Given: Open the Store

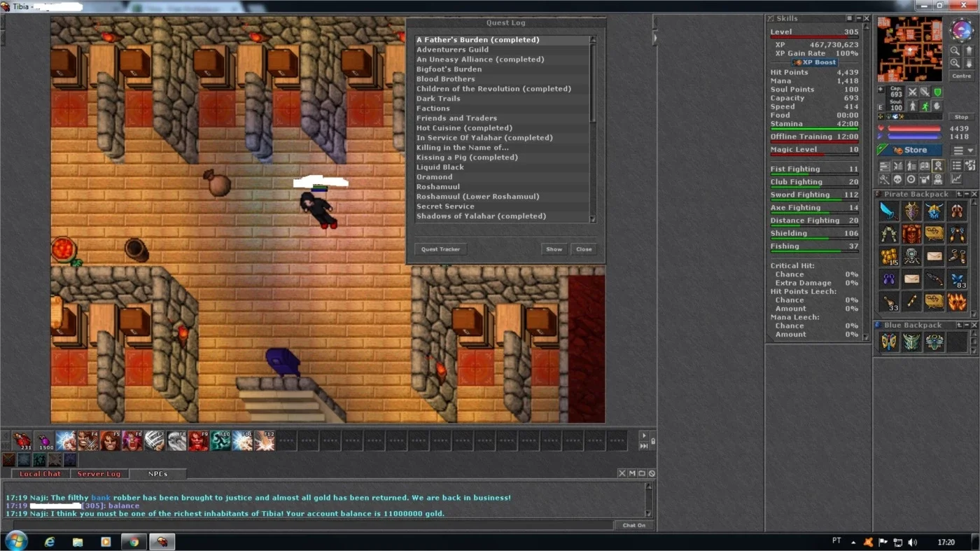Looking at the screenshot, I should pos(911,150).
